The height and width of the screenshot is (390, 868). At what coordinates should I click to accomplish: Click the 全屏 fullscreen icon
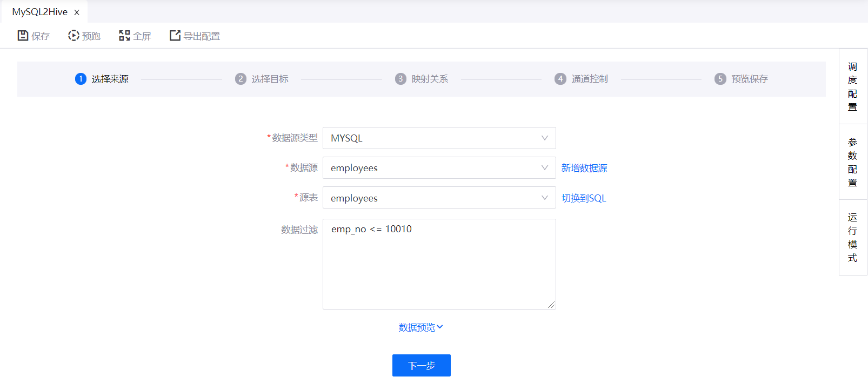(124, 36)
